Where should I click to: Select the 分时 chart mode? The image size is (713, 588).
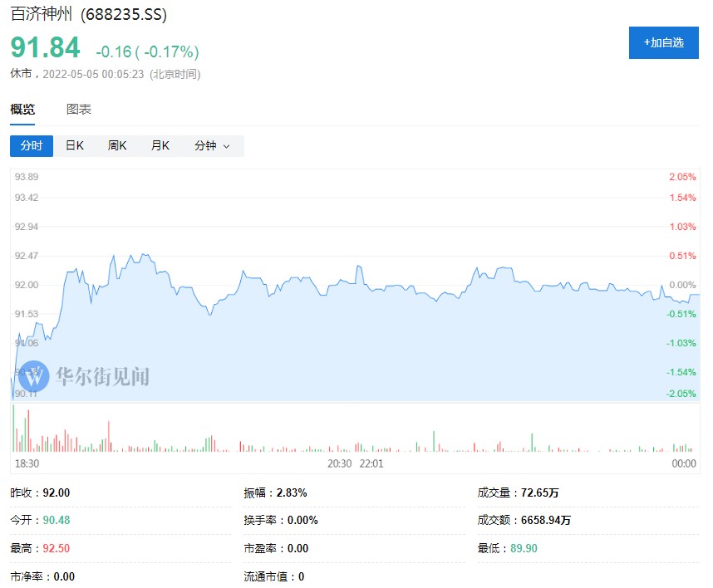point(32,145)
